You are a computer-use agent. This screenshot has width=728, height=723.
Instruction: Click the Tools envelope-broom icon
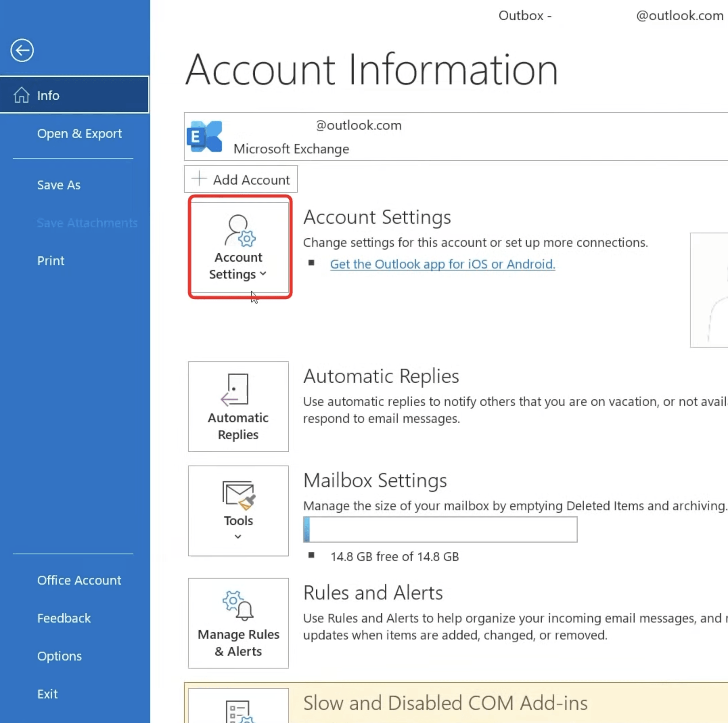(x=239, y=495)
